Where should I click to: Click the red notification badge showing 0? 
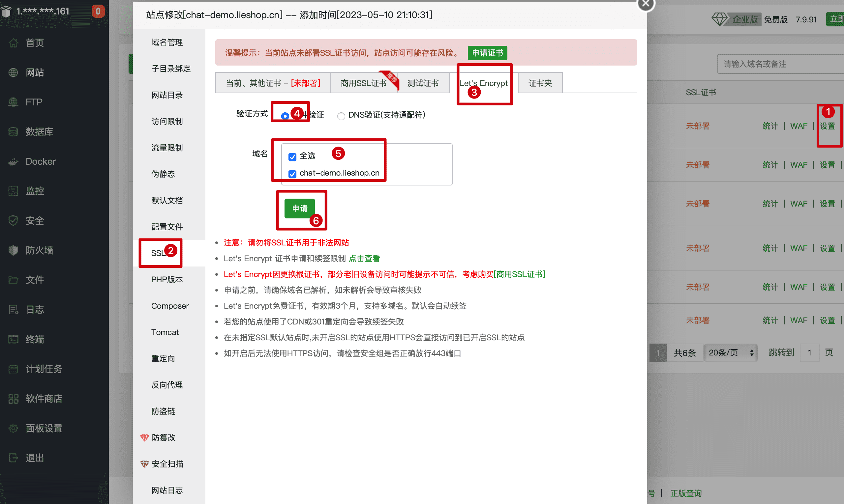point(98,11)
